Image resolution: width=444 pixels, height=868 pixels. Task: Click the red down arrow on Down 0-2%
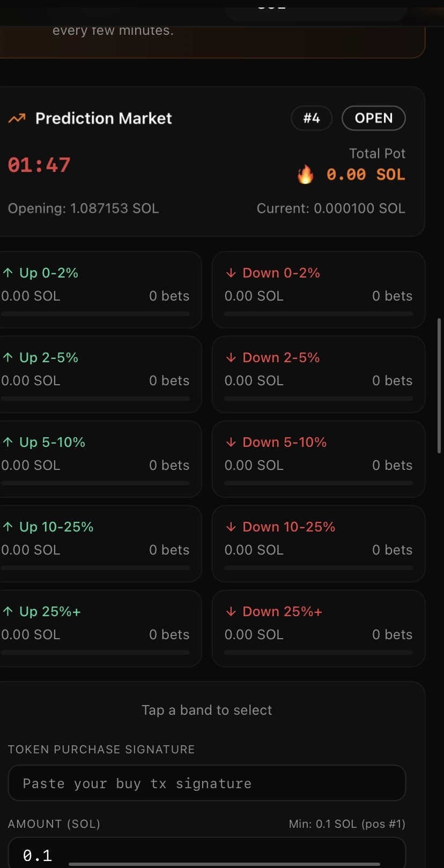pos(231,273)
